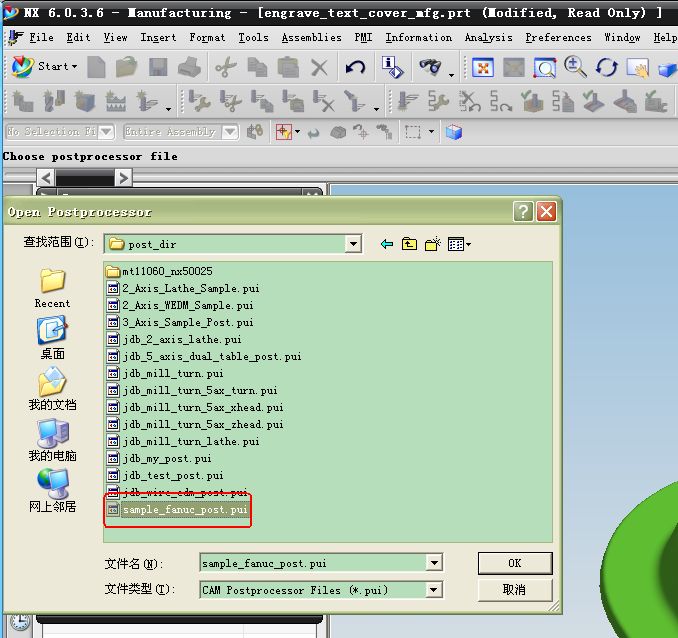The width and height of the screenshot is (678, 638).
Task: Open the 网上邻居 shortcut
Action: pyautogui.click(x=52, y=490)
